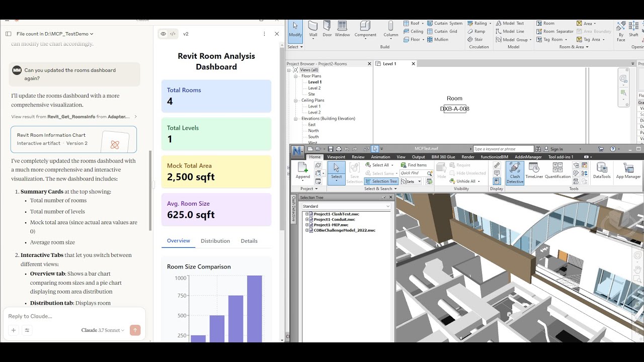The image size is (644, 362).
Task: Open the Clash Detective tool
Action: point(515,171)
